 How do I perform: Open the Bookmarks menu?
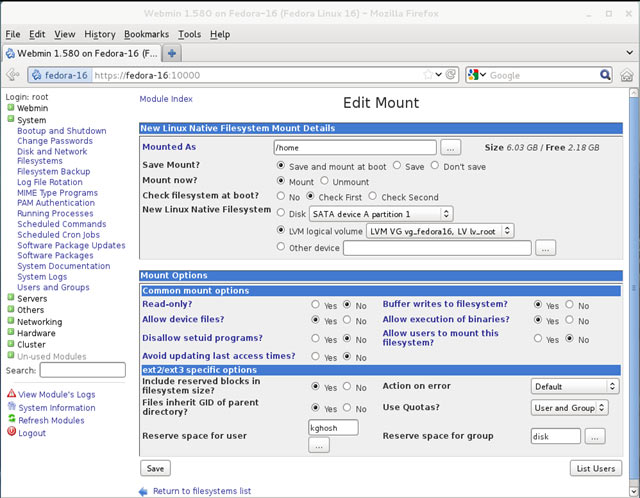pyautogui.click(x=146, y=34)
